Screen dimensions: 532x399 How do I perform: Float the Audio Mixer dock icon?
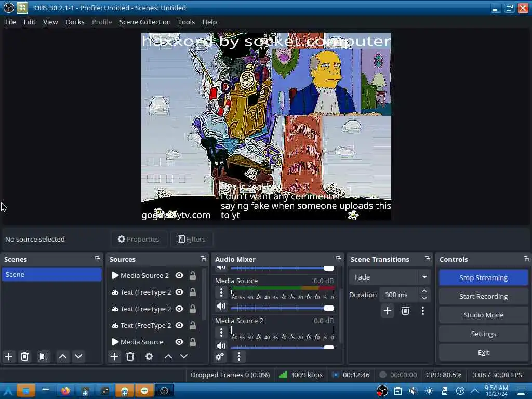click(x=339, y=259)
